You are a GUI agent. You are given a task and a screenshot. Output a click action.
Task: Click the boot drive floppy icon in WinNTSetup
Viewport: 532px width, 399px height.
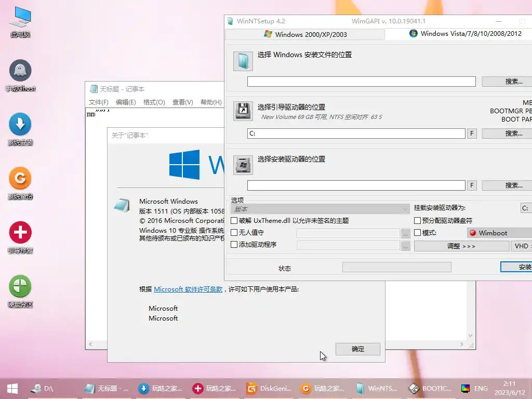243,111
